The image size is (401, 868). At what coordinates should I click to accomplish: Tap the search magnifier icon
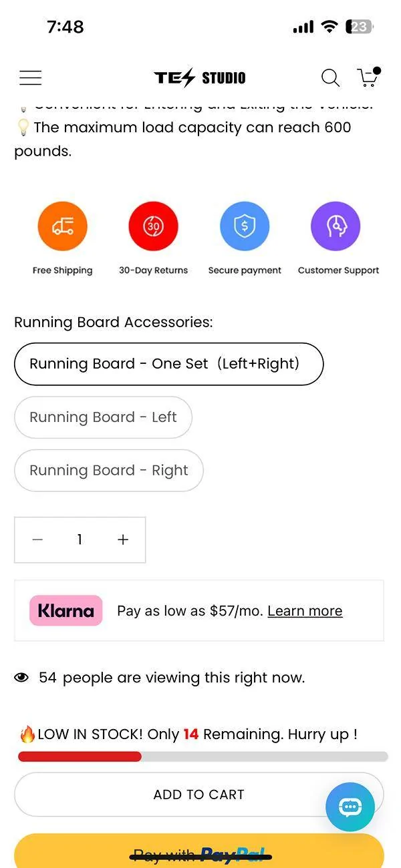pos(330,78)
